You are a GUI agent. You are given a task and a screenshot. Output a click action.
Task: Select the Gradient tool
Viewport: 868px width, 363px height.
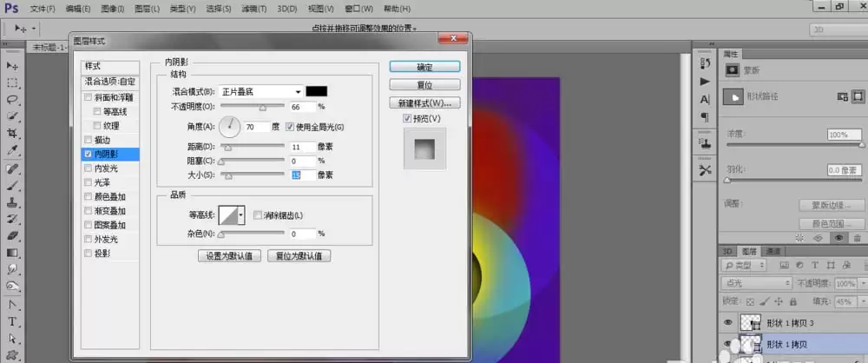tap(12, 253)
